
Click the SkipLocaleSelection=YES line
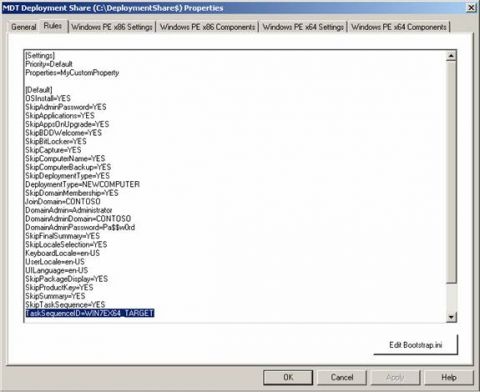[66, 245]
